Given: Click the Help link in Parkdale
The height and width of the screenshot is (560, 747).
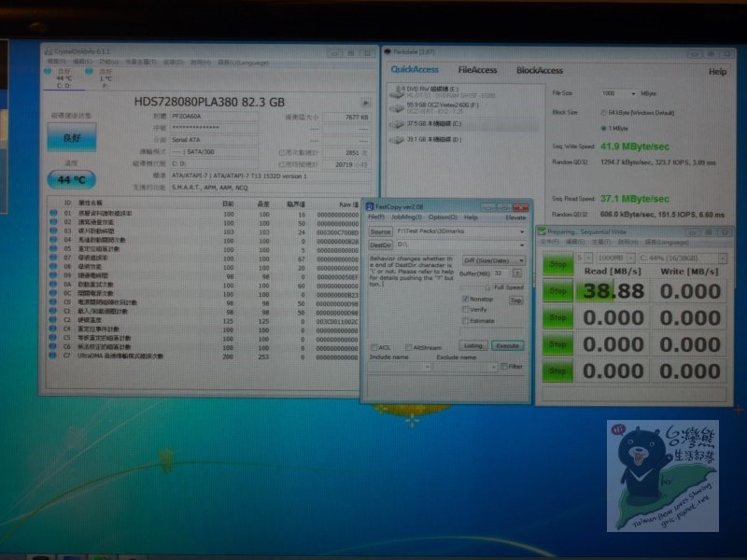Looking at the screenshot, I should 717,72.
